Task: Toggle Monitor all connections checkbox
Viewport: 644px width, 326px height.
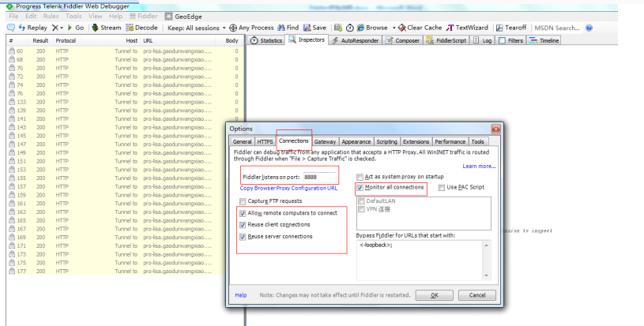Action: point(360,187)
